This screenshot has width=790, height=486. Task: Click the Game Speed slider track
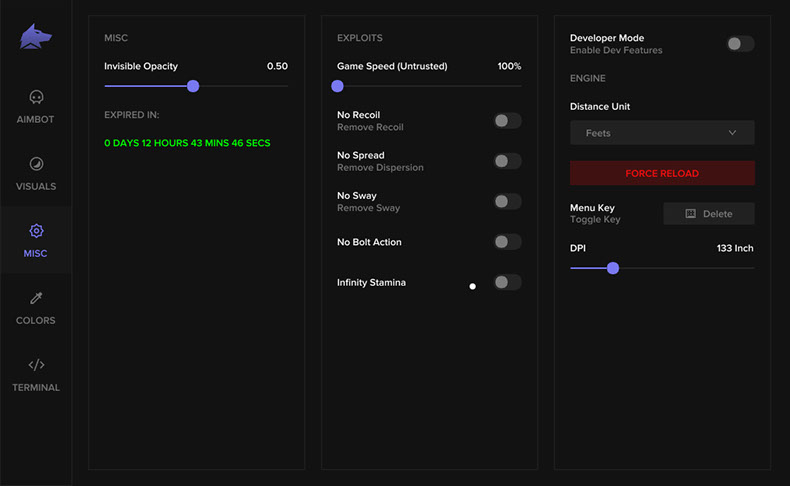tap(430, 86)
